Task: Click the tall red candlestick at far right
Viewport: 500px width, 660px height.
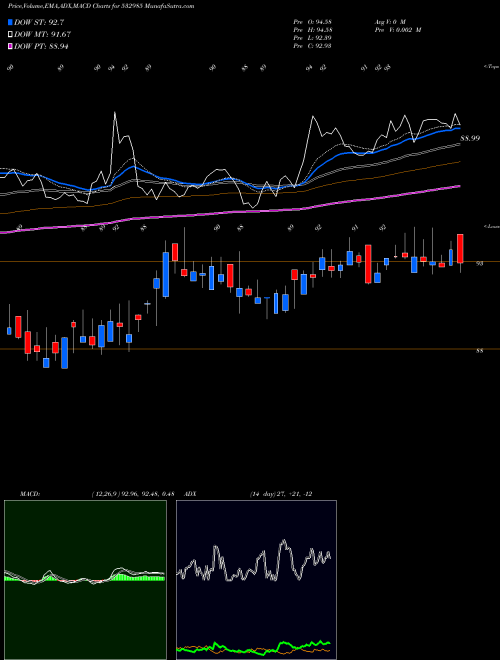Action: pos(460,248)
